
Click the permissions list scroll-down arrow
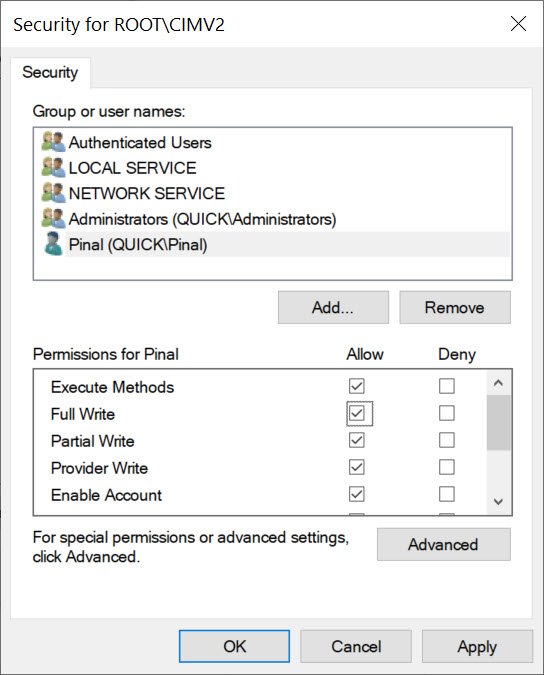pos(498,502)
